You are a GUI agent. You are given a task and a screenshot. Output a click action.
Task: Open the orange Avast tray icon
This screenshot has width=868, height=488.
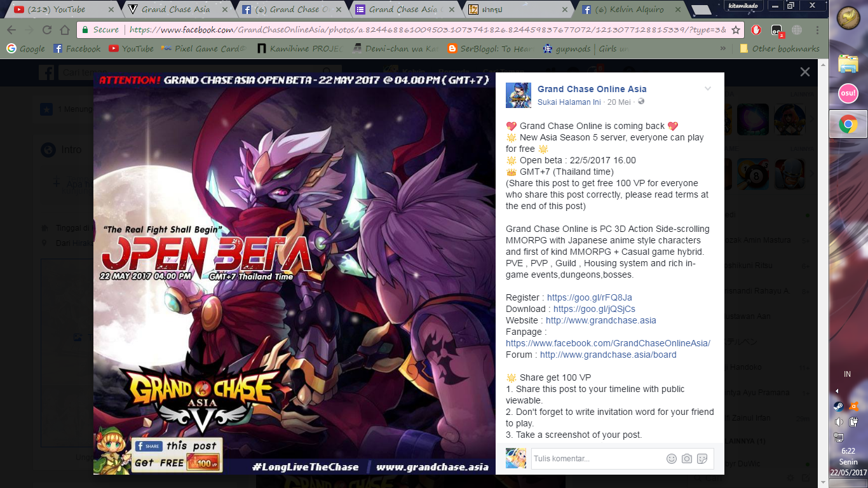(854, 406)
